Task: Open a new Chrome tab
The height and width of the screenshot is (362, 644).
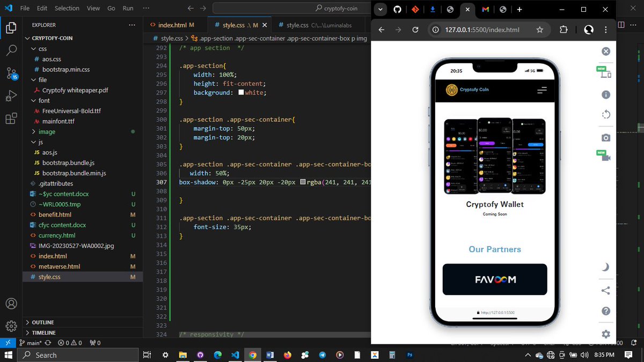Action: point(519,10)
